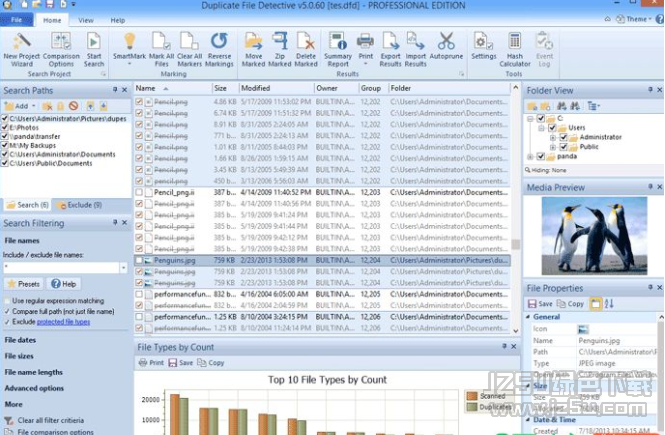Switch to the Exclude (9) tab
The height and width of the screenshot is (435, 665).
coord(79,205)
